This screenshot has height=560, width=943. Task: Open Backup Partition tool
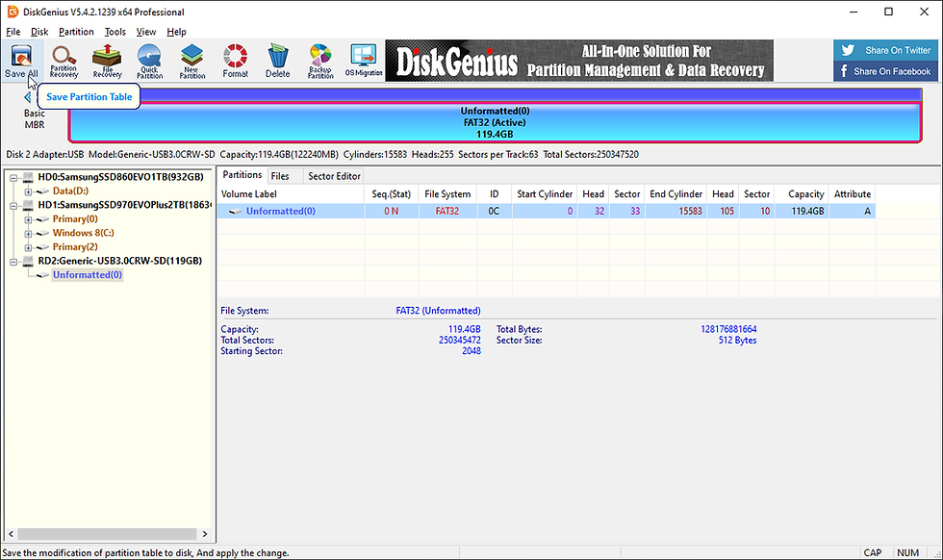pos(320,61)
